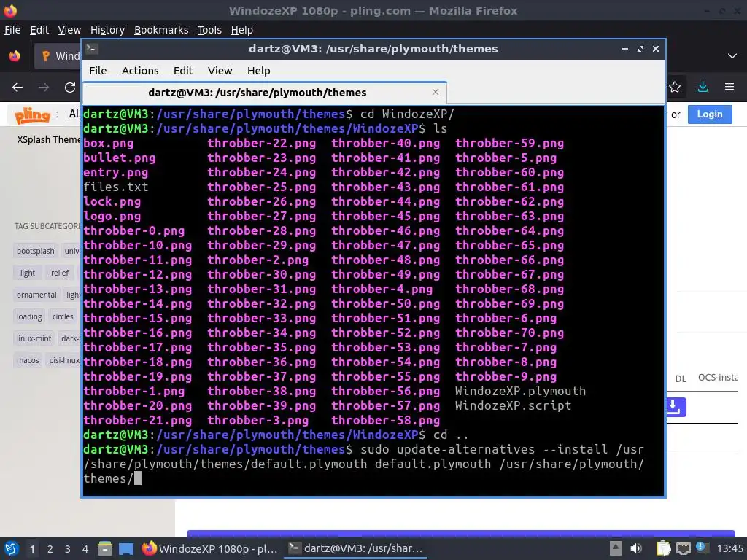This screenshot has height=560, width=747.
Task: Switch to workspace 3
Action: 68,549
